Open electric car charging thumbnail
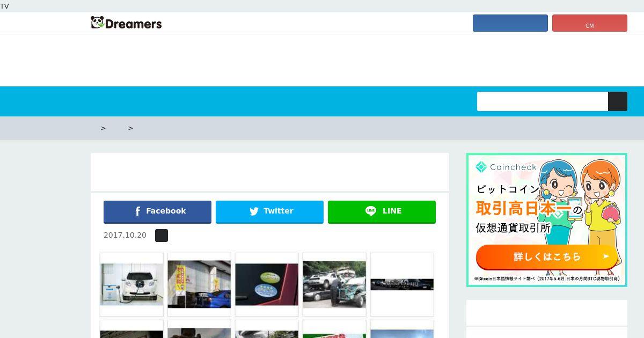This screenshot has height=338, width=644. (131, 284)
